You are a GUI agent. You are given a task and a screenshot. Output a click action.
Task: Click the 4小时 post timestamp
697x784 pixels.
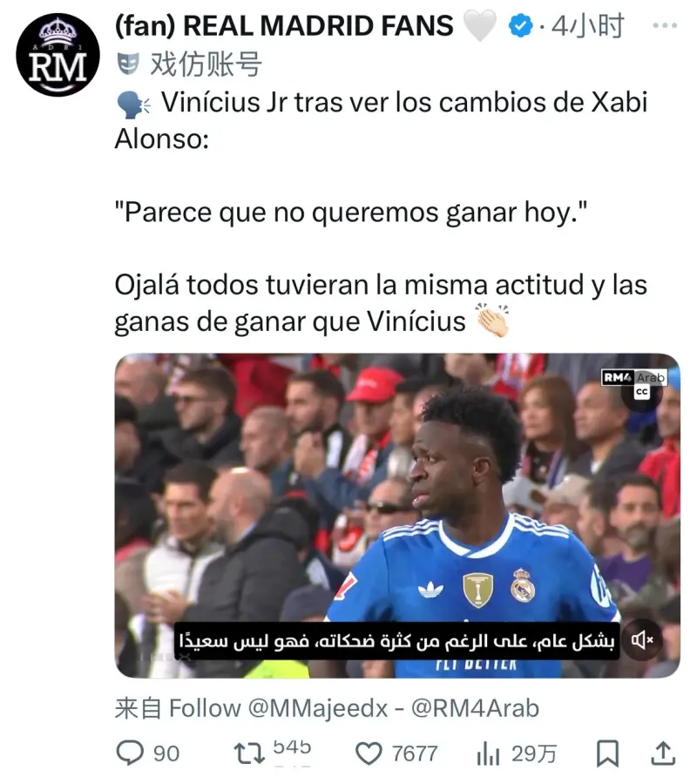pos(587,26)
